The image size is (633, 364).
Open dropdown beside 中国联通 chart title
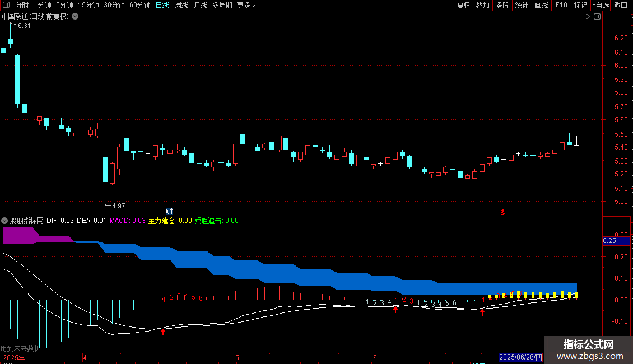pos(75,17)
